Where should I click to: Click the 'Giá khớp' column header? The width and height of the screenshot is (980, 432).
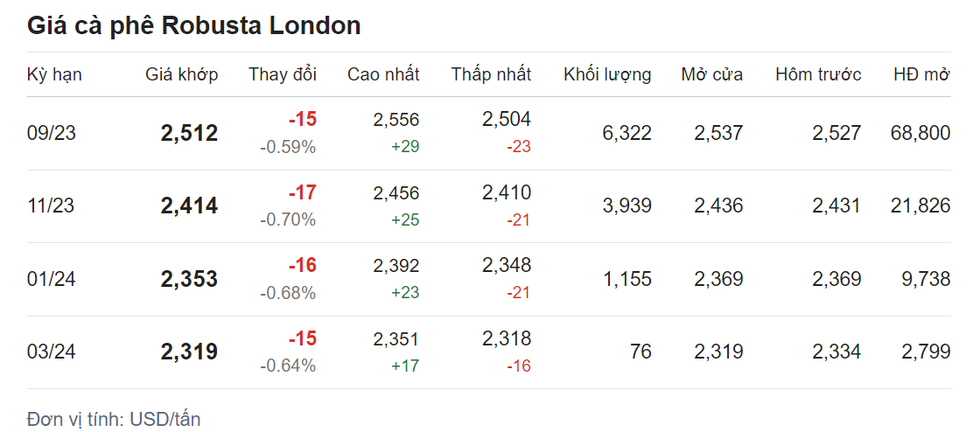point(181,74)
